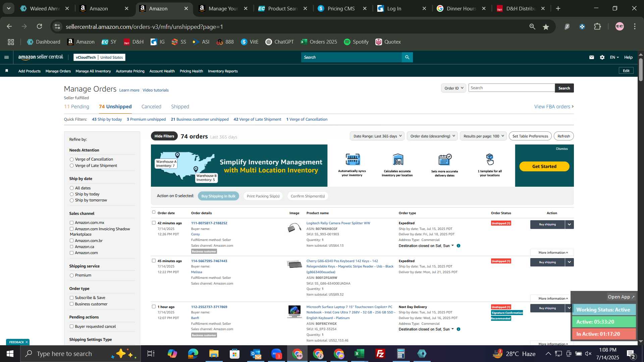Open the bookmarks apps grid icon
The image size is (644, 362).
[x=11, y=42]
